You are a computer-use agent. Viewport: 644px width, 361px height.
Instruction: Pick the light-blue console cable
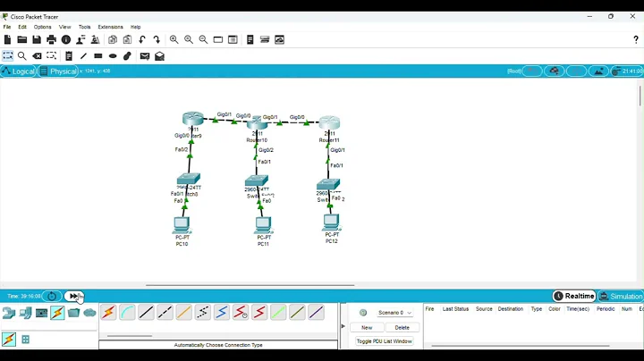(127, 313)
